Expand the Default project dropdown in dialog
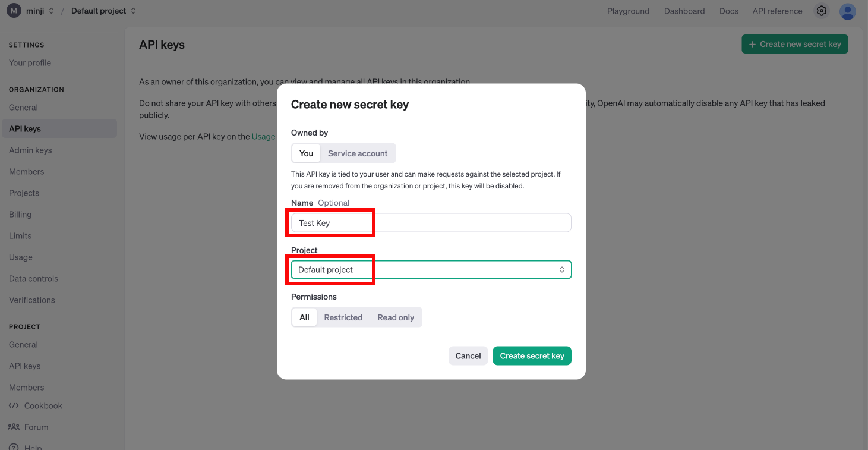The width and height of the screenshot is (868, 450). [x=431, y=270]
